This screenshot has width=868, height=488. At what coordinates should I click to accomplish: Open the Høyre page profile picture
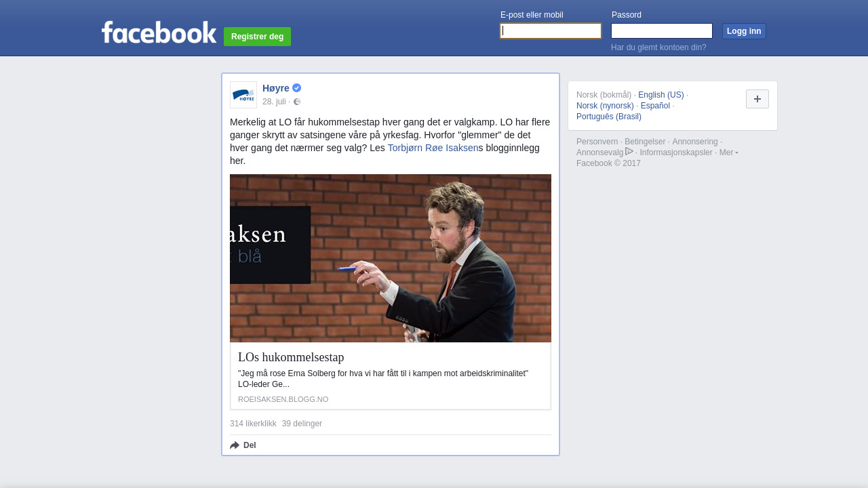click(243, 95)
